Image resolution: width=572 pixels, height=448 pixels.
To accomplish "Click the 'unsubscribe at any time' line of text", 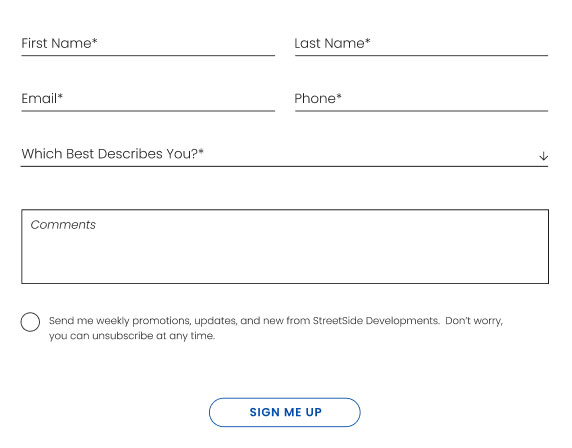I will 132,336.
